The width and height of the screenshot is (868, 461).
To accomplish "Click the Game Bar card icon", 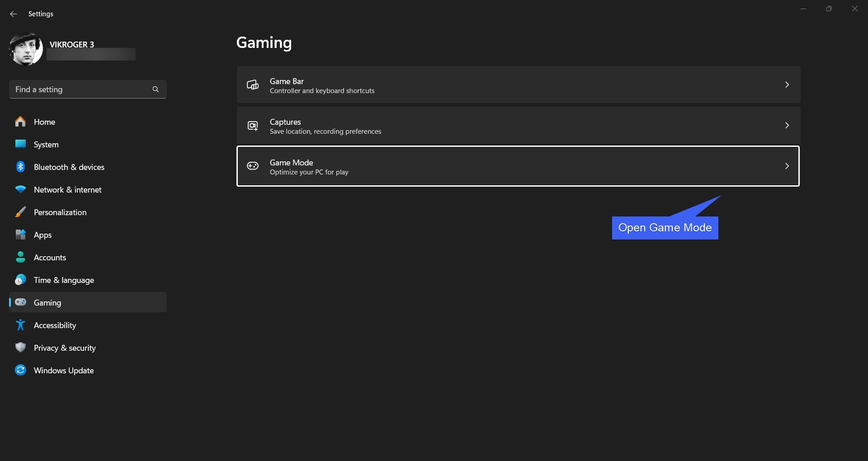I will click(253, 85).
